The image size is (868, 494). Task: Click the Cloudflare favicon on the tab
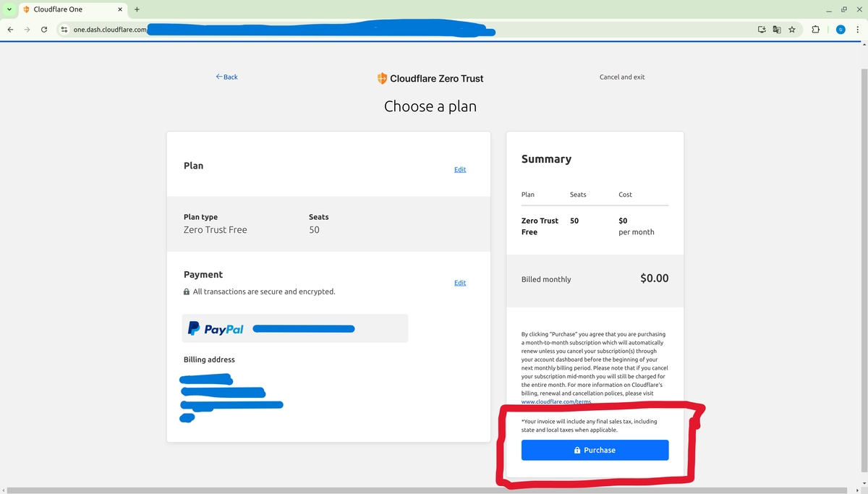27,9
